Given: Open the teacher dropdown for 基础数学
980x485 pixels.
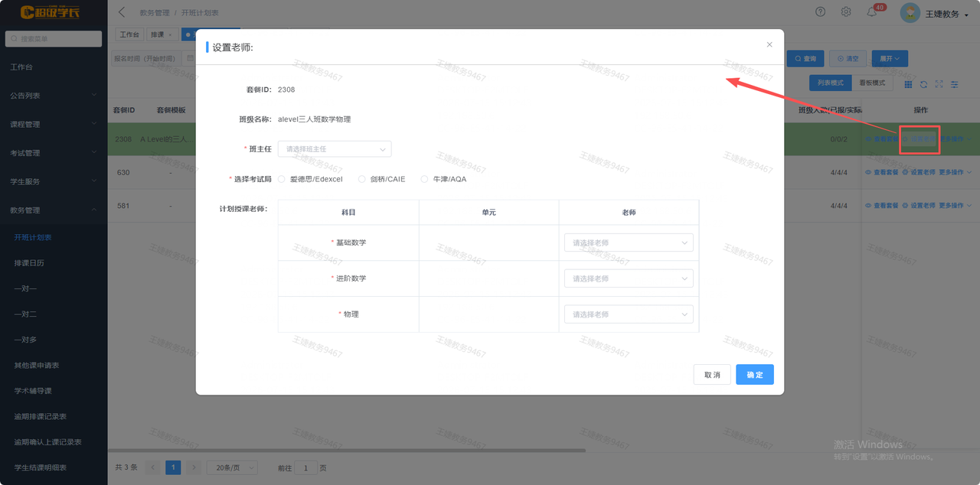Looking at the screenshot, I should [629, 242].
